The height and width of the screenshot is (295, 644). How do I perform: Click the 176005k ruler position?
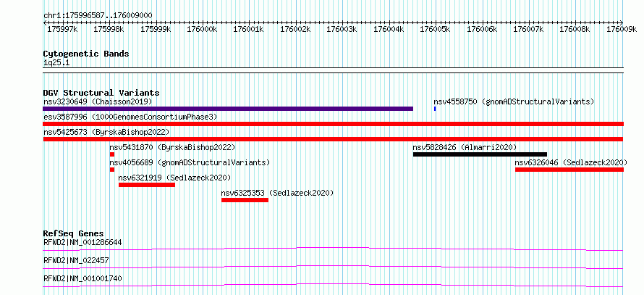pyautogui.click(x=435, y=29)
